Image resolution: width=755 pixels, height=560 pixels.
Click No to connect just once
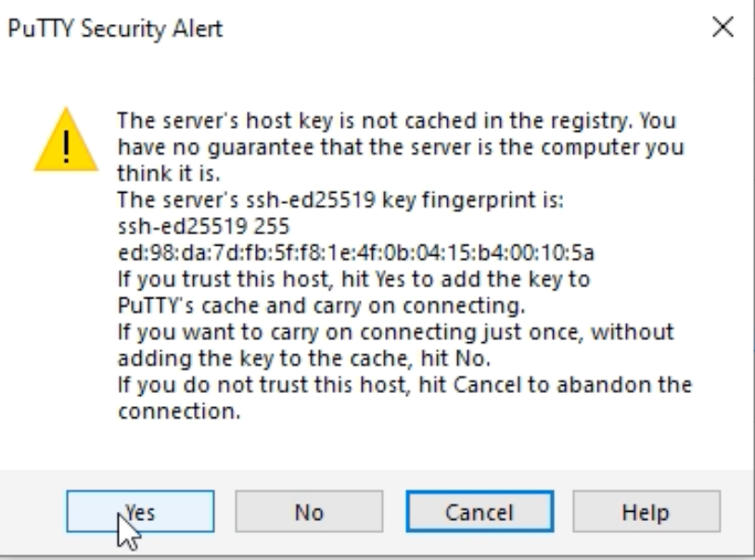[x=309, y=512]
